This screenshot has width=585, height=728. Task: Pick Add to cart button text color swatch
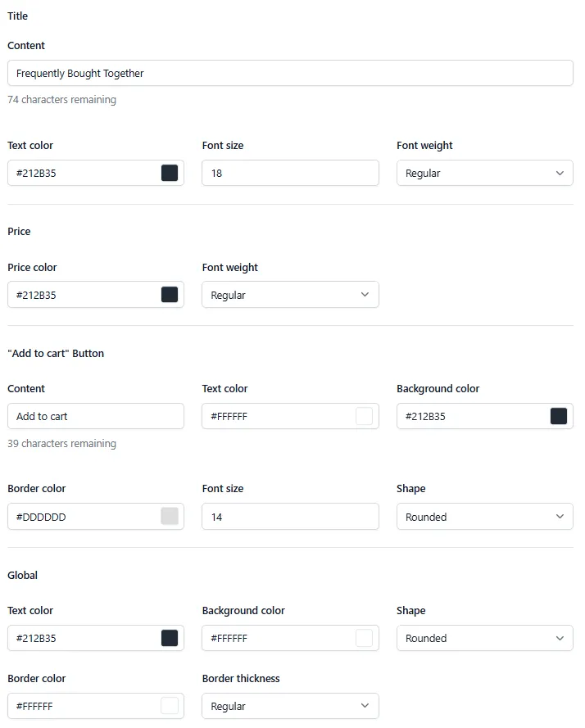[x=364, y=416]
